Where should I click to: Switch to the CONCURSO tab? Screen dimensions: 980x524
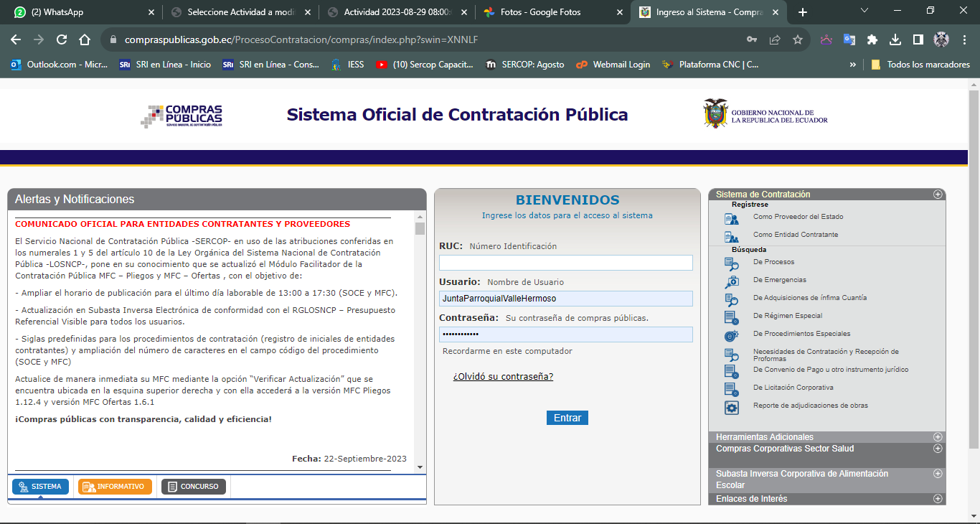[x=193, y=487]
